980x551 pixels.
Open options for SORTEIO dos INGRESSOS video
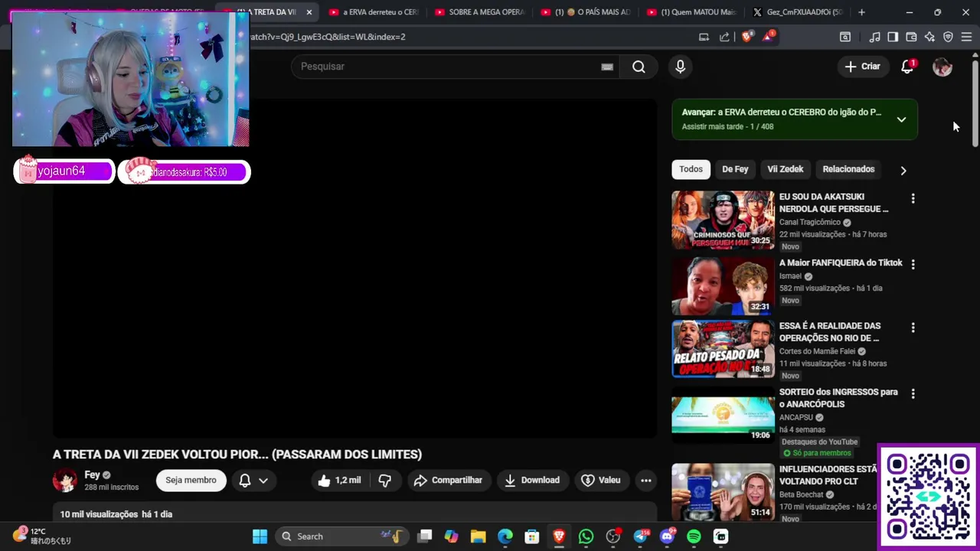(x=913, y=393)
